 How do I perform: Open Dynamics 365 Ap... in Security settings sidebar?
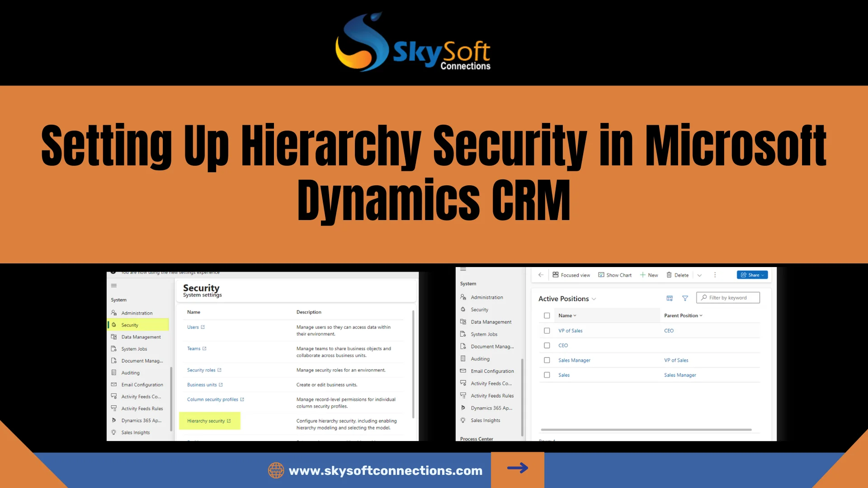[137, 421]
